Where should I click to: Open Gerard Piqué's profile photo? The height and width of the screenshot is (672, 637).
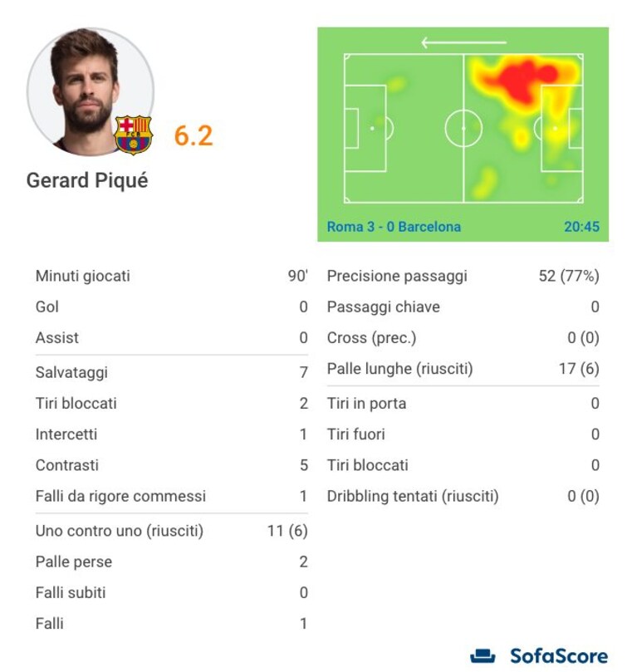click(91, 91)
